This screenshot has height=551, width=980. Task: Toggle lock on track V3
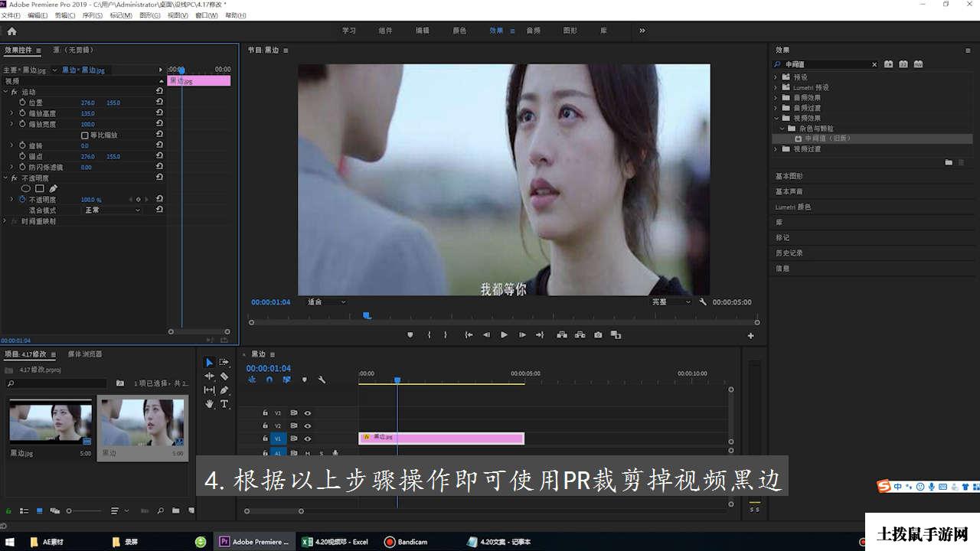[265, 412]
